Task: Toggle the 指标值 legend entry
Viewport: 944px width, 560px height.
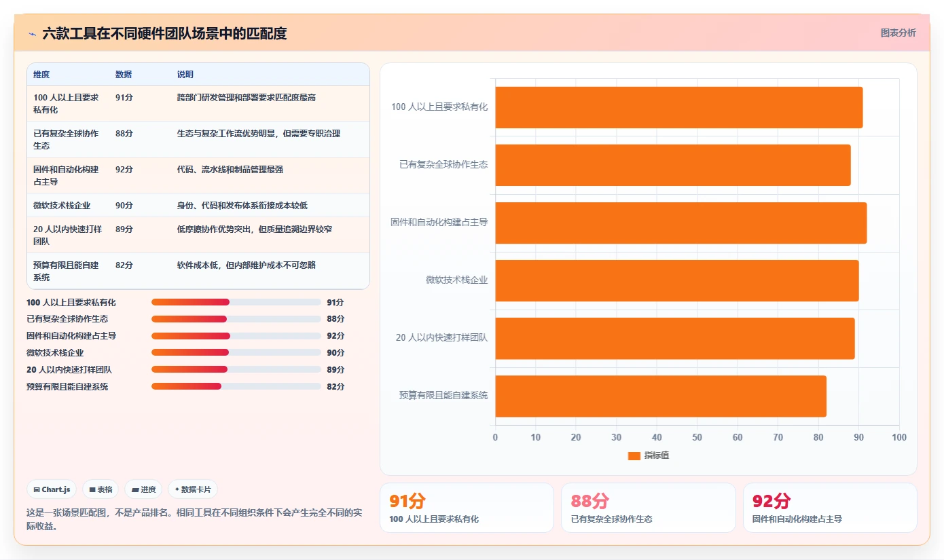Action: click(x=649, y=455)
